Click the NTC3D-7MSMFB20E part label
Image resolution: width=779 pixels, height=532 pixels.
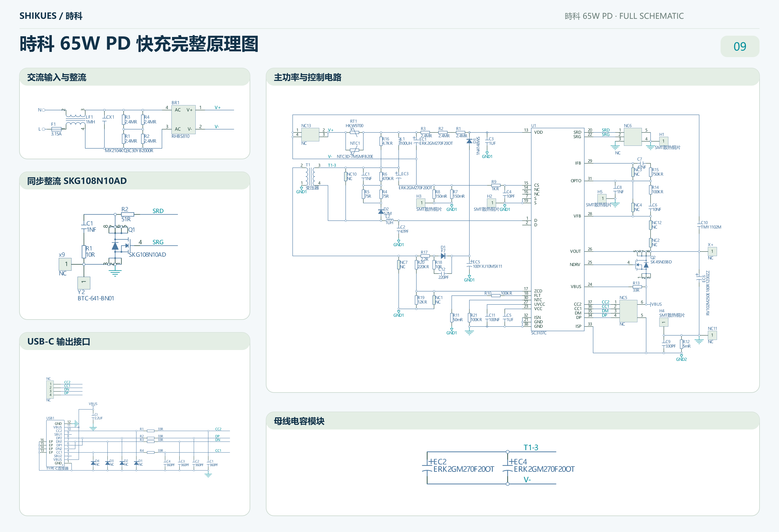coord(355,157)
